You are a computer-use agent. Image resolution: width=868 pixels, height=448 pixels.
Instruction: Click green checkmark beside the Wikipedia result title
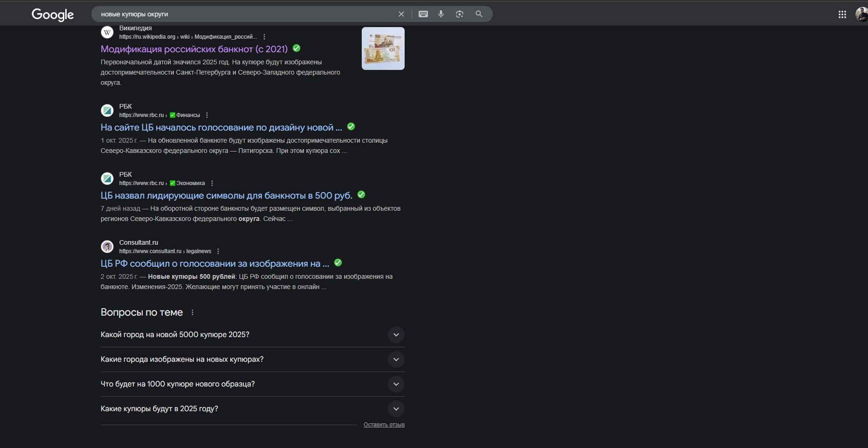296,48
